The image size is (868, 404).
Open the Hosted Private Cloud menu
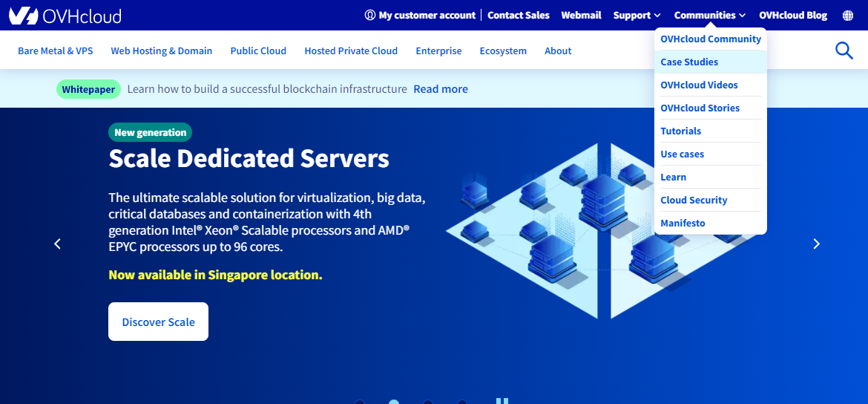(351, 51)
